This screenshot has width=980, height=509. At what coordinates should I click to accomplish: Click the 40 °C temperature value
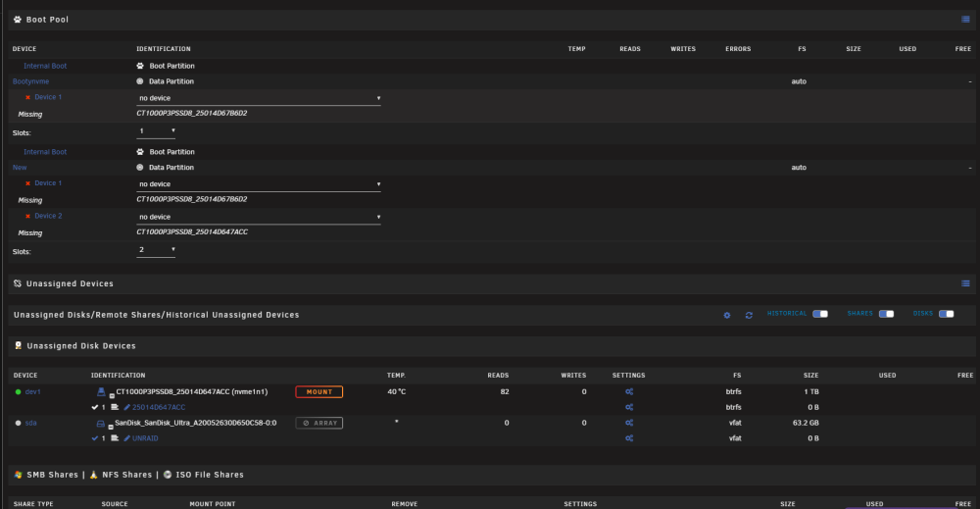[x=396, y=392]
